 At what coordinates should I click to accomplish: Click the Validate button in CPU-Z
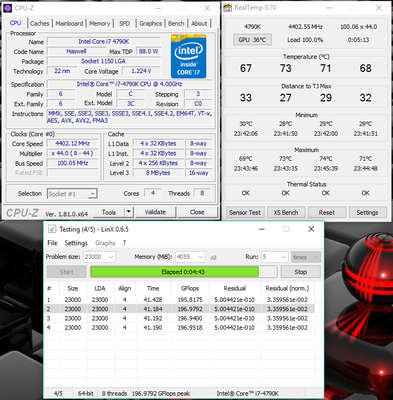coord(155,212)
